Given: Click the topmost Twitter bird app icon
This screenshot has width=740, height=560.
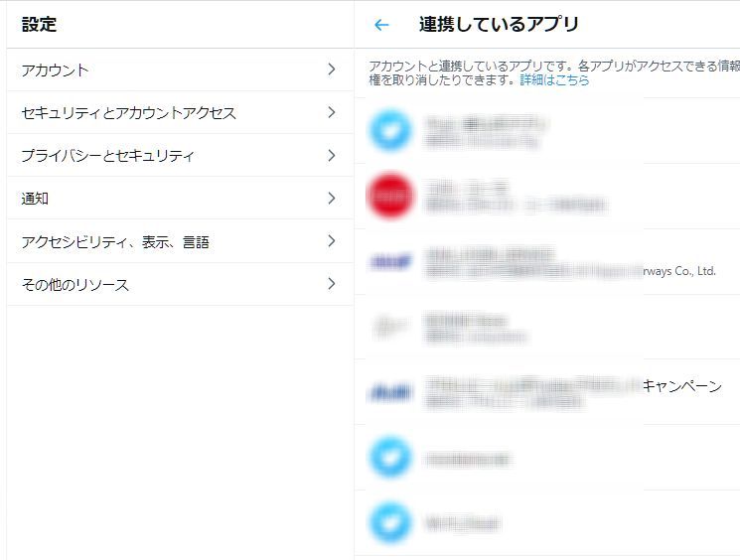Looking at the screenshot, I should click(x=390, y=131).
